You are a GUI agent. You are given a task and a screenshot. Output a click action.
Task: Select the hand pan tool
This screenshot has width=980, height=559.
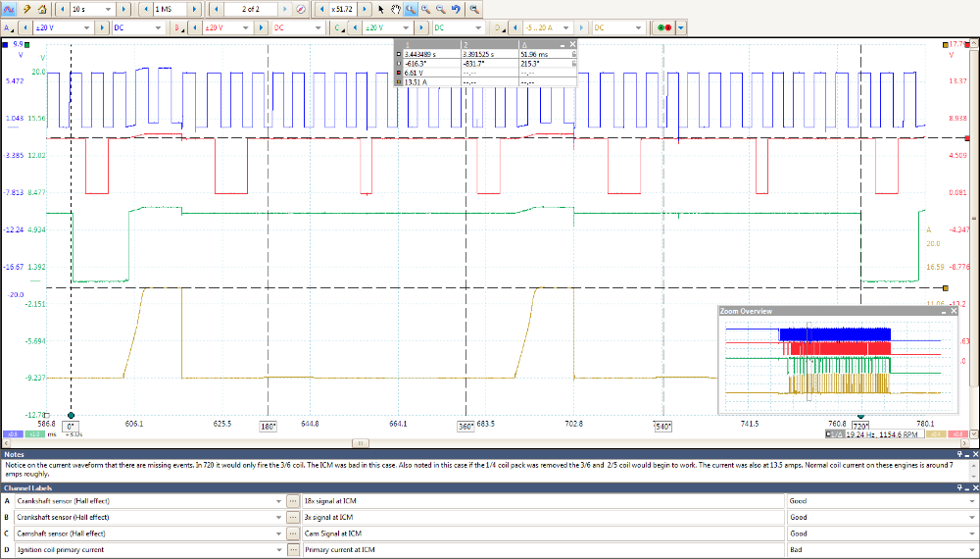click(x=395, y=9)
